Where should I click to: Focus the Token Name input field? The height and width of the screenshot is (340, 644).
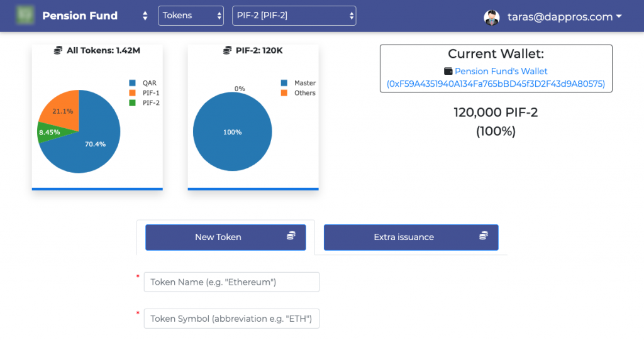[x=231, y=282]
